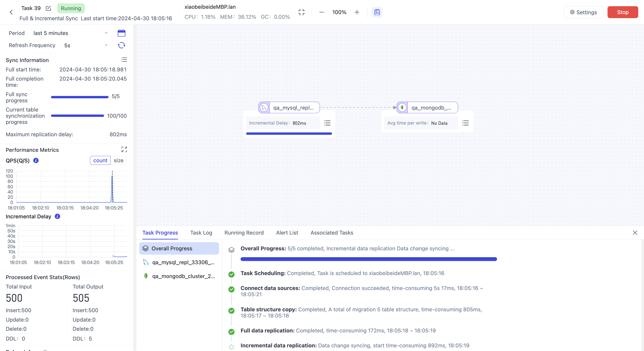Open mongodb node details list icon
This screenshot has height=351, width=644.
[x=465, y=123]
